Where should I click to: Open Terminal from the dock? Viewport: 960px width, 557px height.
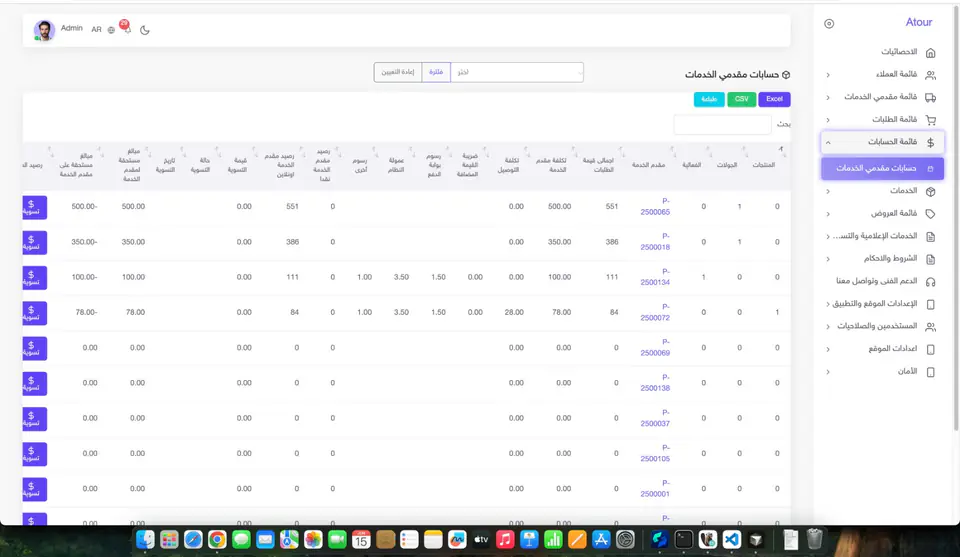point(683,539)
